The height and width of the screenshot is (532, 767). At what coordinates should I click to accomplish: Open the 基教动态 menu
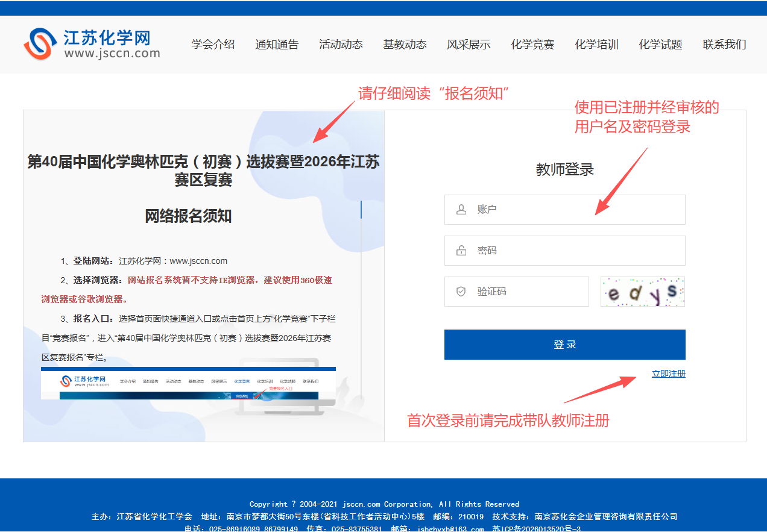pyautogui.click(x=405, y=45)
